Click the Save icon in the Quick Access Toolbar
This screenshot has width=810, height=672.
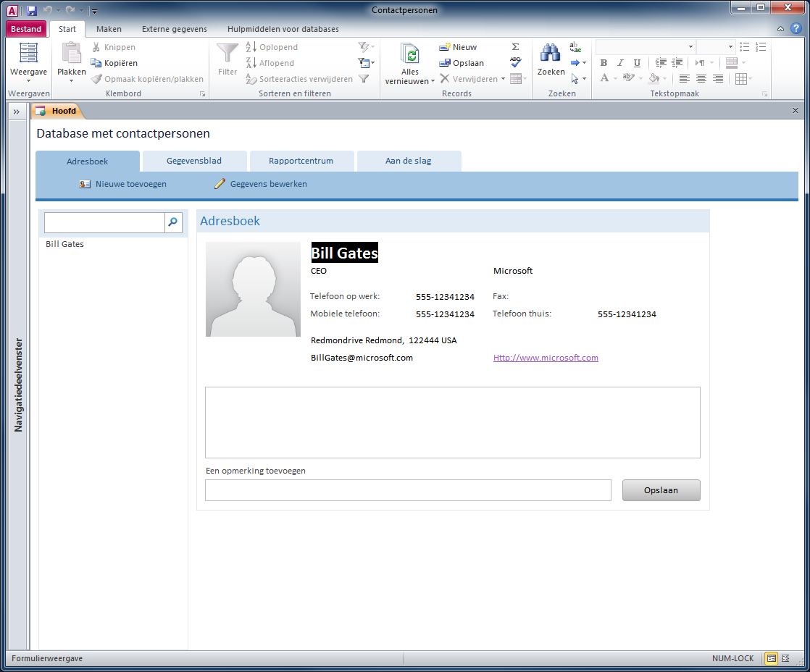[31, 10]
